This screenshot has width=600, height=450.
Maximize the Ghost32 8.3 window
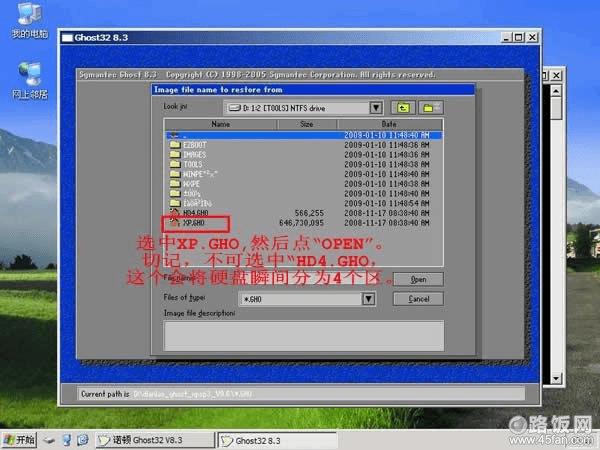[x=519, y=38]
